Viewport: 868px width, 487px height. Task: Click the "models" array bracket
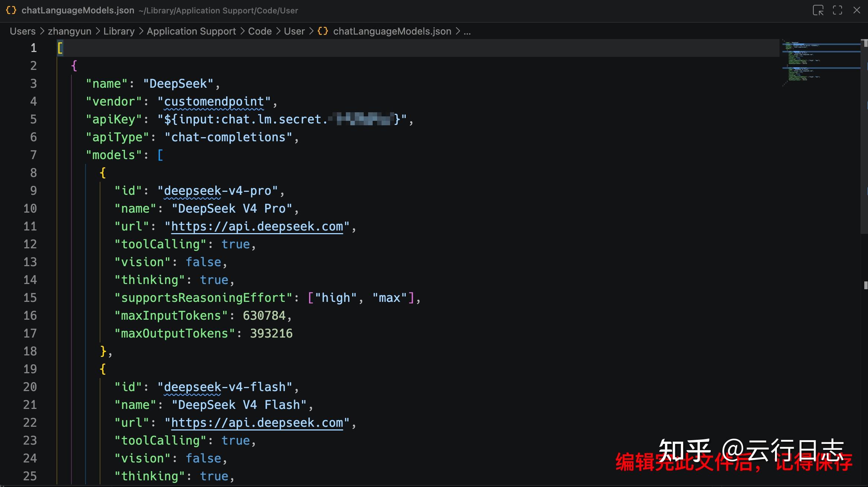[160, 155]
